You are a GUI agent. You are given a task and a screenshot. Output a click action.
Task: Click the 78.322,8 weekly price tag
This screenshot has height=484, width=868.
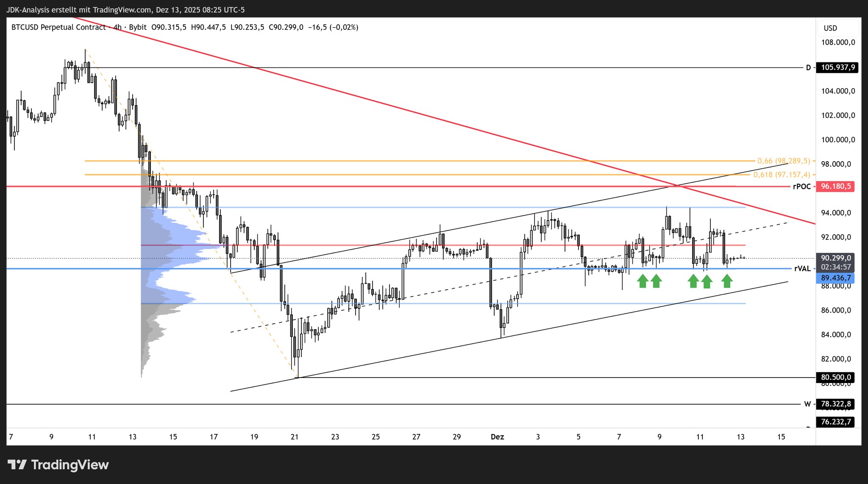tap(835, 404)
